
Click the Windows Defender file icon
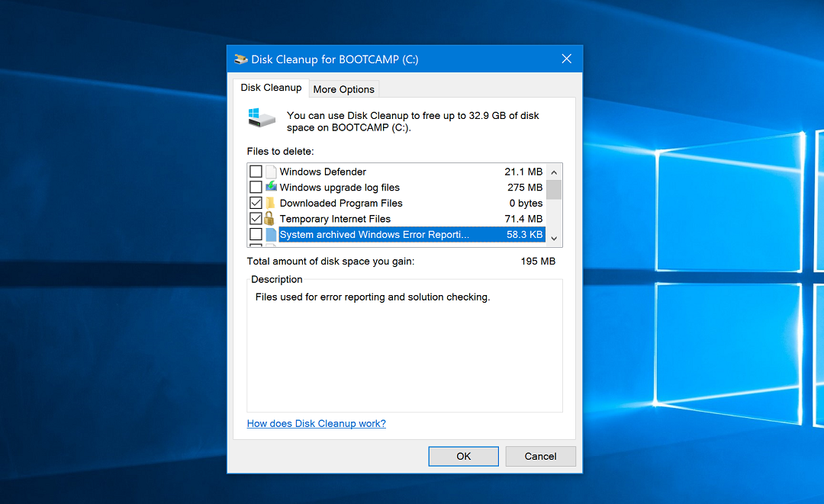click(271, 172)
